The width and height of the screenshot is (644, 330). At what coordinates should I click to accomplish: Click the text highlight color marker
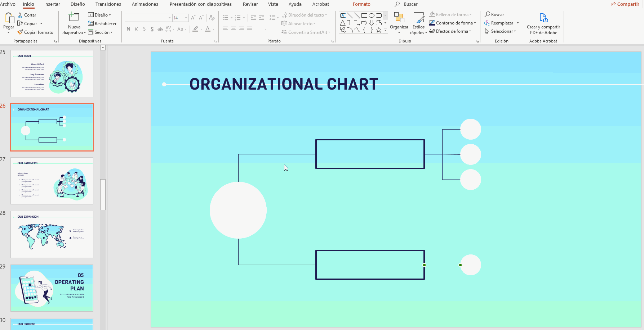click(195, 29)
